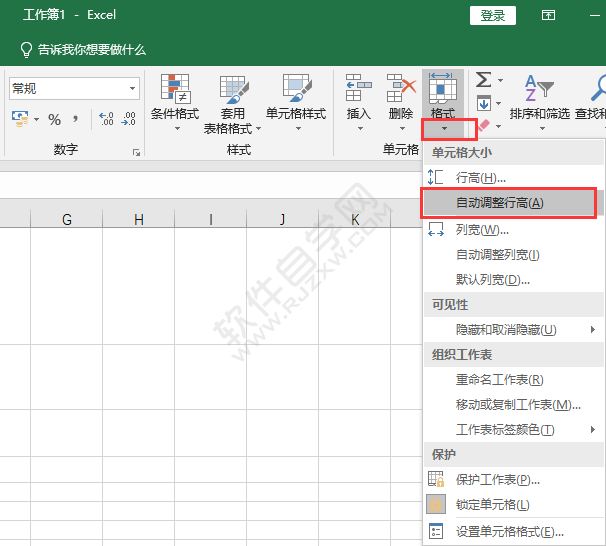Viewport: 606px width, 546px height.
Task: Select column J header
Action: click(x=283, y=219)
